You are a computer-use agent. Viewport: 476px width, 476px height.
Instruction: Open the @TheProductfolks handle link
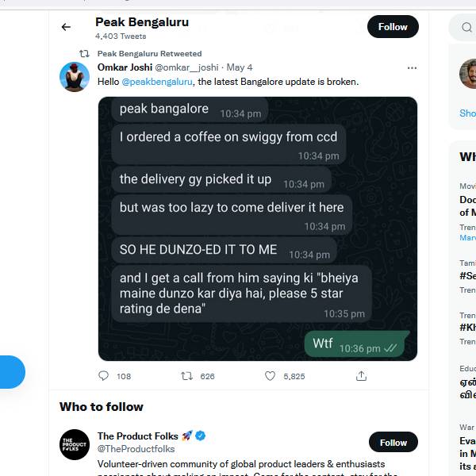click(x=136, y=449)
